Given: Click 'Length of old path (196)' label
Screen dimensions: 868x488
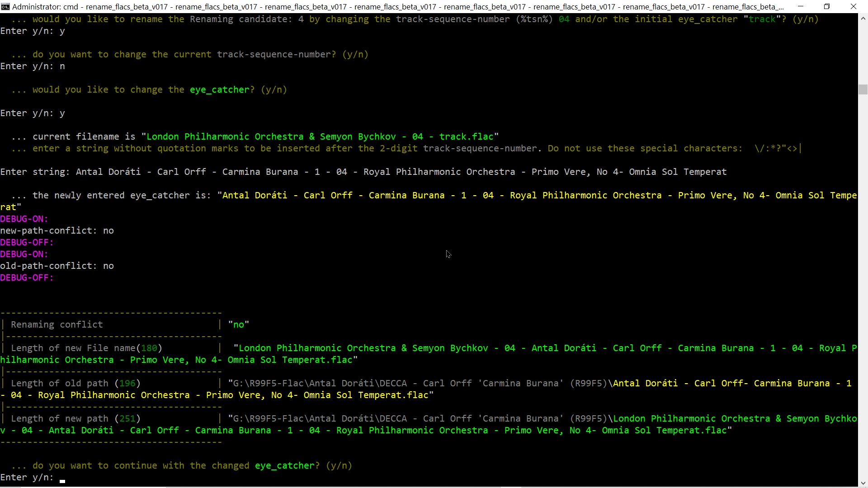Looking at the screenshot, I should [75, 384].
